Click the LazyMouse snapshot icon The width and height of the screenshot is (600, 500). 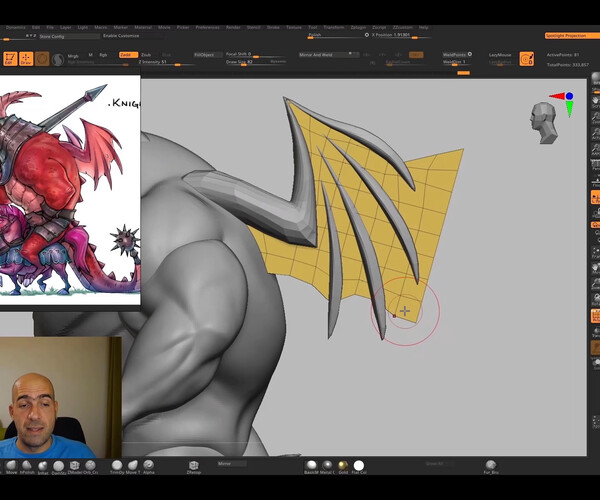coord(527,59)
